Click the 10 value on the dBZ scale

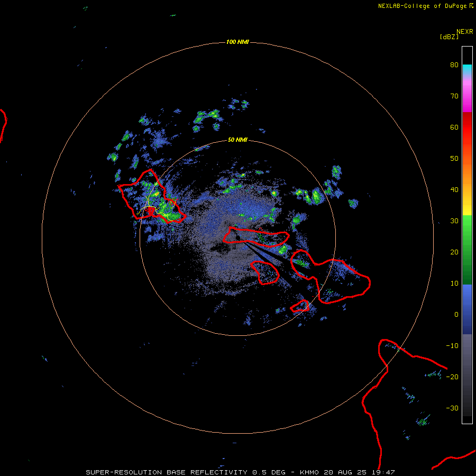(454, 283)
